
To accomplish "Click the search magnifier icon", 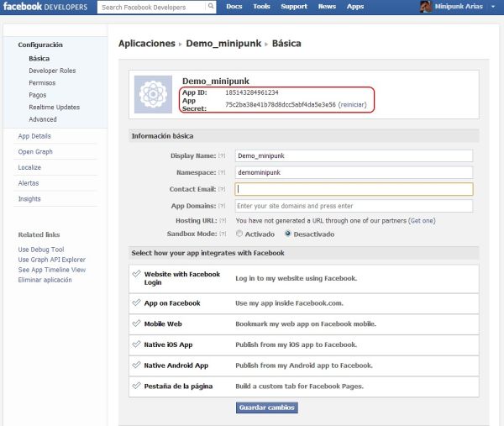I will click(x=211, y=6).
